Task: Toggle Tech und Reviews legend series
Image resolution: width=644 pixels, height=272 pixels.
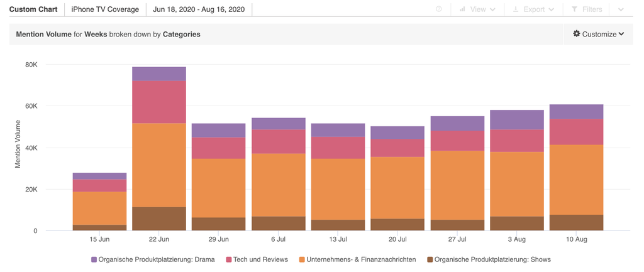Action: tap(260, 259)
